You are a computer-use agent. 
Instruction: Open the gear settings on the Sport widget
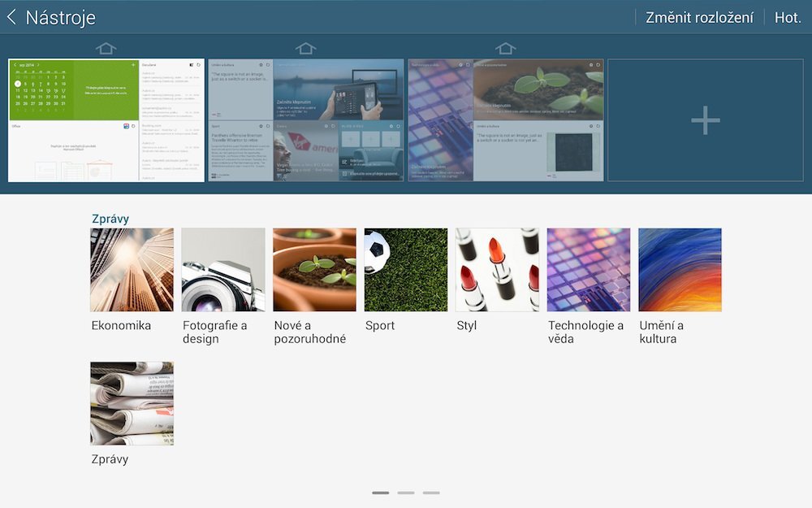(x=261, y=126)
